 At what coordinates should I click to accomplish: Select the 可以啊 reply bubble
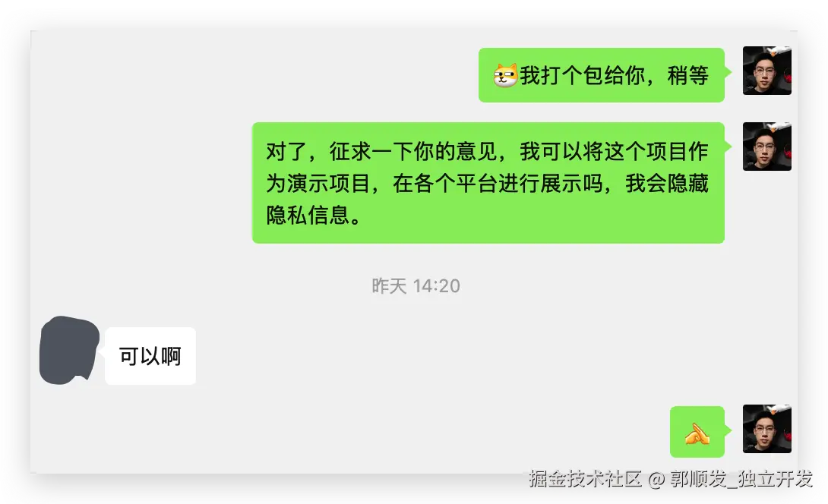(150, 356)
